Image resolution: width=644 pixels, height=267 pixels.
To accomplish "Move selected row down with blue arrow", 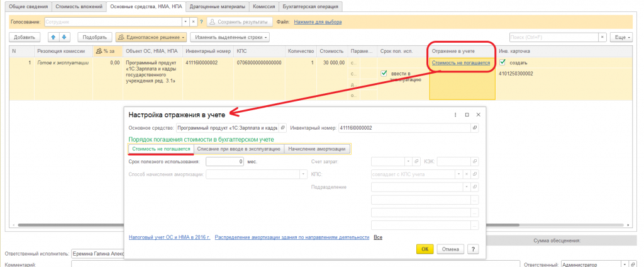I will [64, 37].
